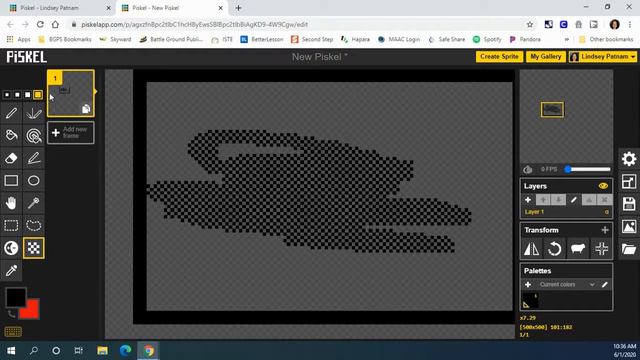Screen dimensions: 640x360
Task: Flip the sprite using Transform flip icon
Action: tap(531, 249)
